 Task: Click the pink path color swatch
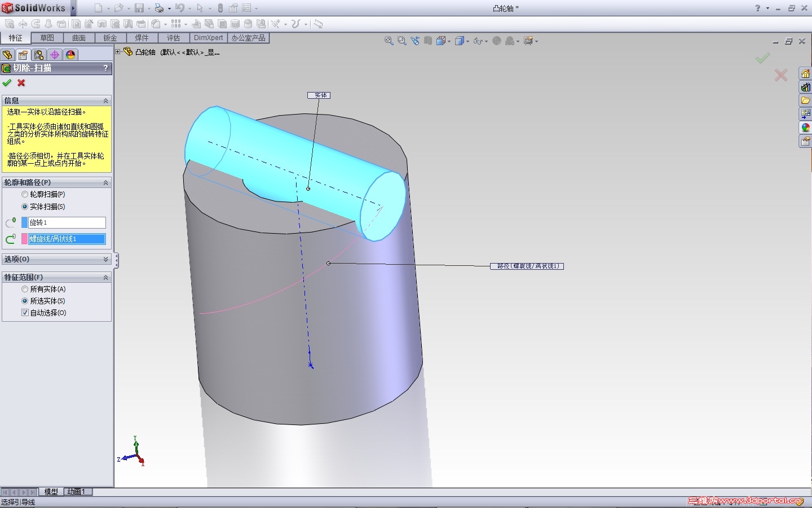click(24, 239)
